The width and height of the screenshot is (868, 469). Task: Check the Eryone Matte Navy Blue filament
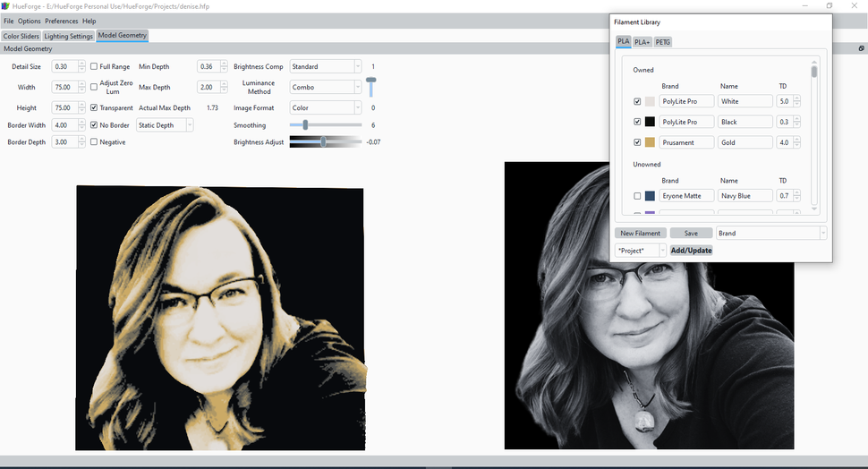click(637, 196)
